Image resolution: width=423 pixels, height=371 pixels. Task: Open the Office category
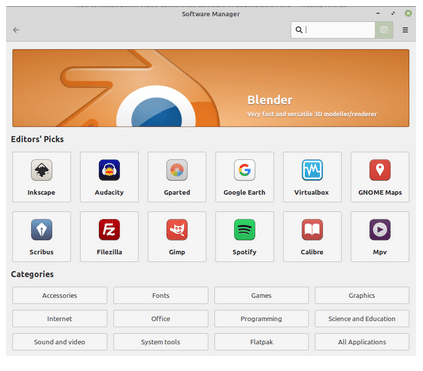pos(161,319)
